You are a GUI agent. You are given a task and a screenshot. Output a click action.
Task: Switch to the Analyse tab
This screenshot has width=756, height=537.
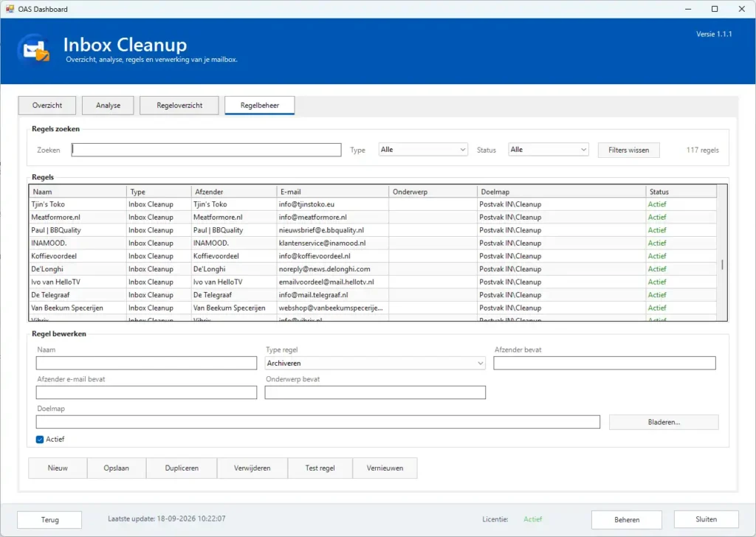(x=108, y=105)
